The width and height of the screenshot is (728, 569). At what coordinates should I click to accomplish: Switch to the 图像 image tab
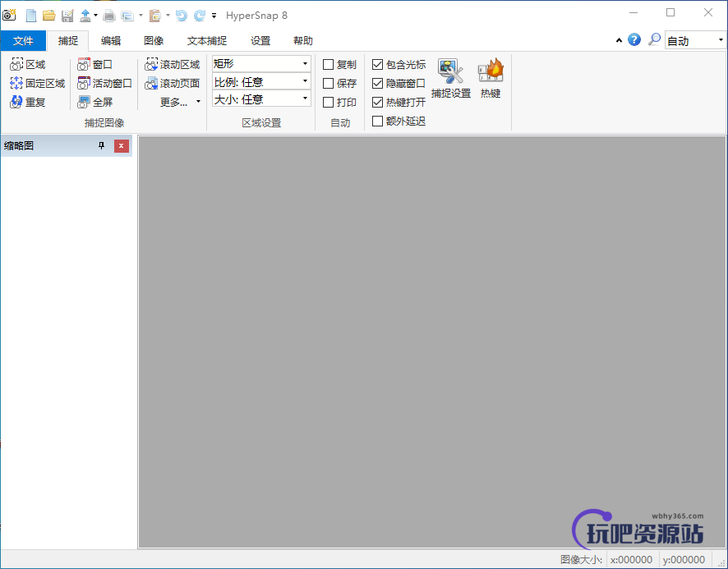coord(154,41)
